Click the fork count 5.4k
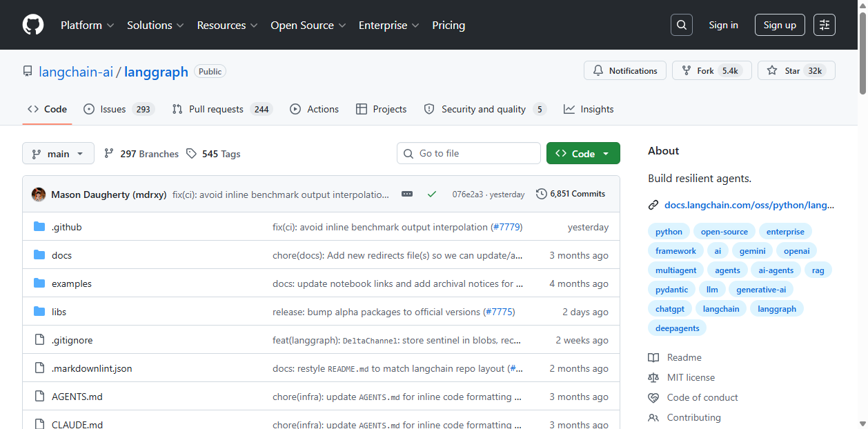This screenshot has height=429, width=868. [730, 71]
